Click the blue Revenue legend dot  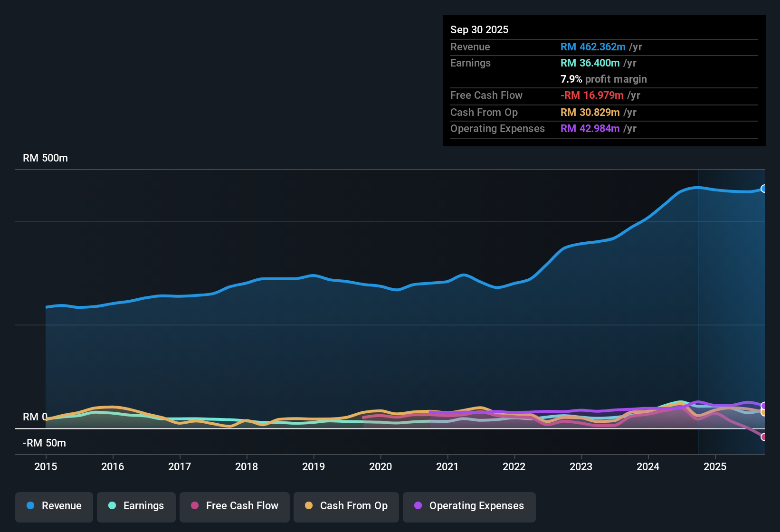(x=30, y=506)
